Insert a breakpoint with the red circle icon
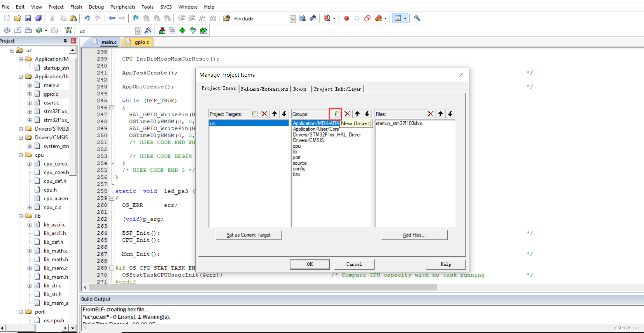The height and width of the screenshot is (333, 644). pos(346,18)
